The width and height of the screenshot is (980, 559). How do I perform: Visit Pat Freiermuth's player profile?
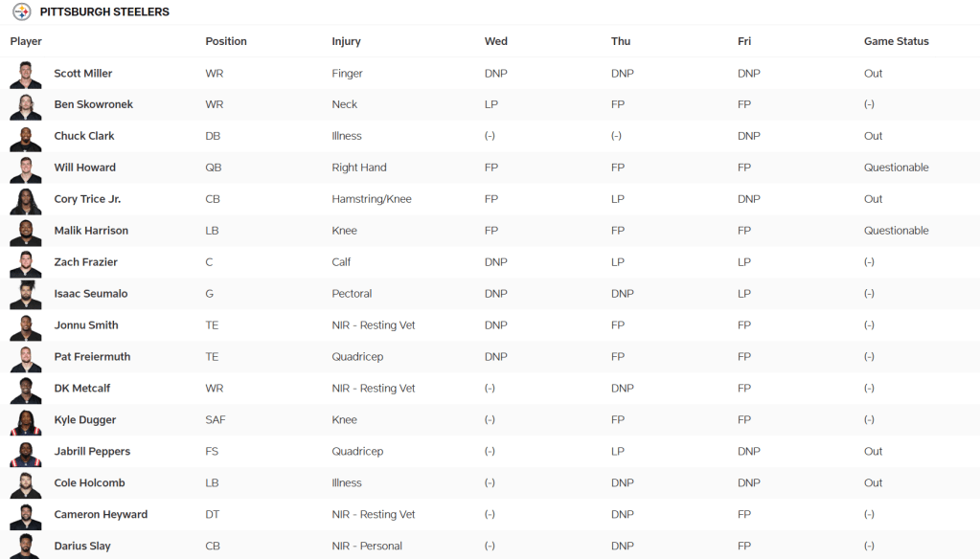(92, 357)
